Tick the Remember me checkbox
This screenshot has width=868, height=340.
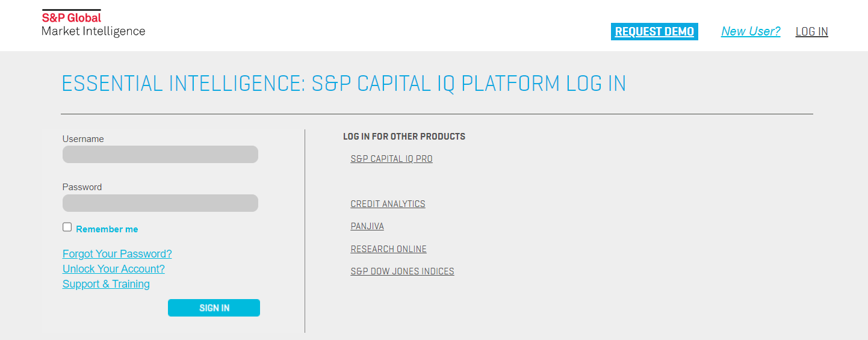[x=67, y=227]
